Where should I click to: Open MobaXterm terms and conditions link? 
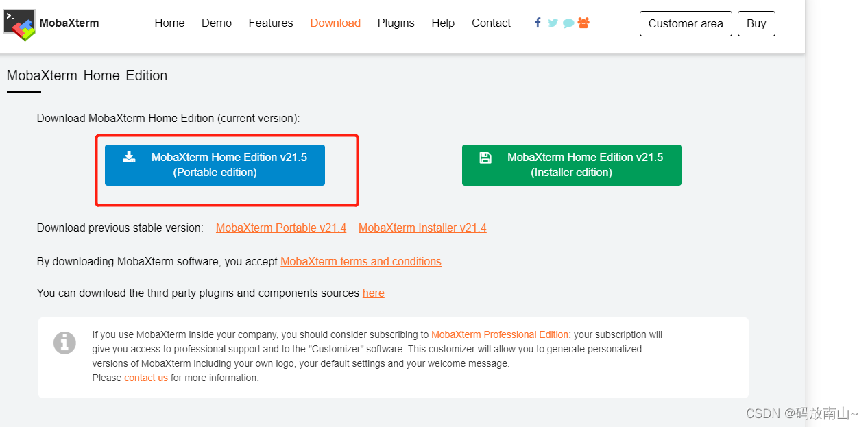361,261
